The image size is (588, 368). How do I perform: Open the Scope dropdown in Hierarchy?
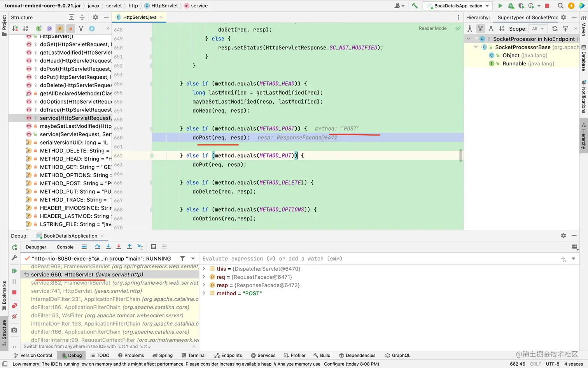[x=538, y=28]
